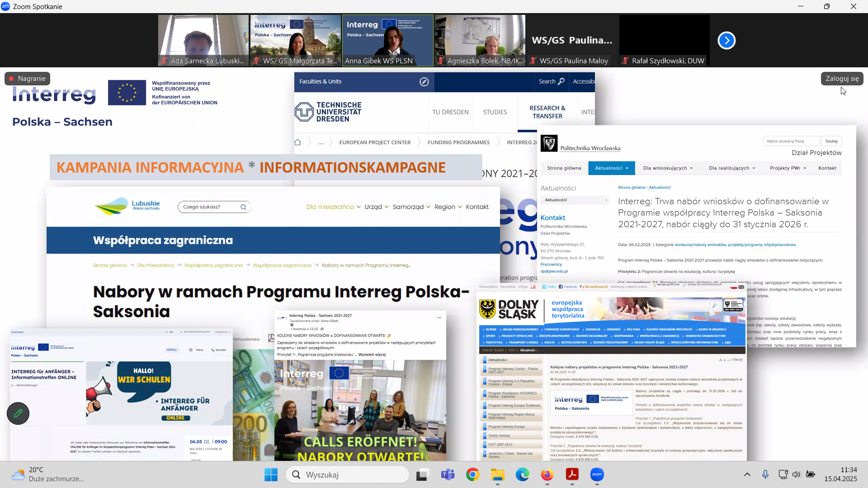
Task: Click the Szukaj button
Action: 831,141
